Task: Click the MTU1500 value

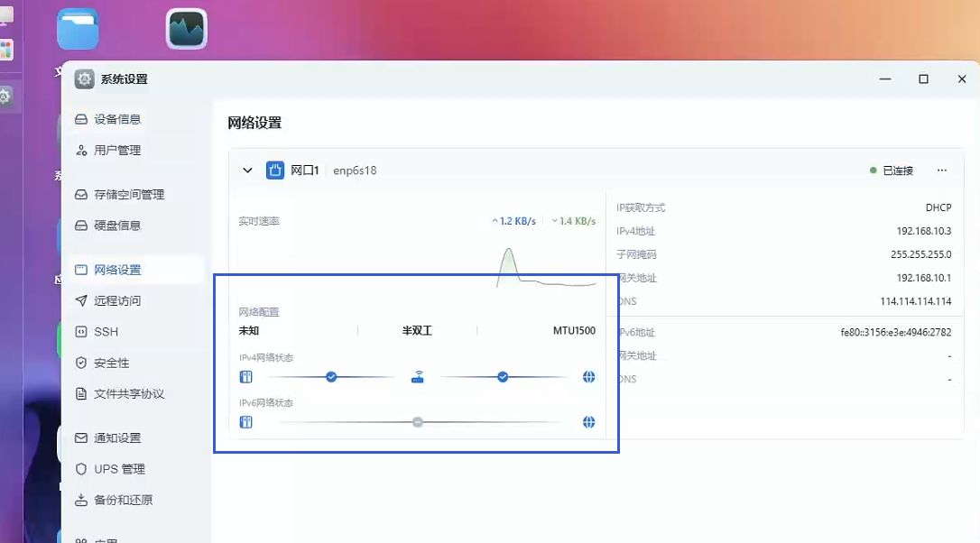Action: 575,330
